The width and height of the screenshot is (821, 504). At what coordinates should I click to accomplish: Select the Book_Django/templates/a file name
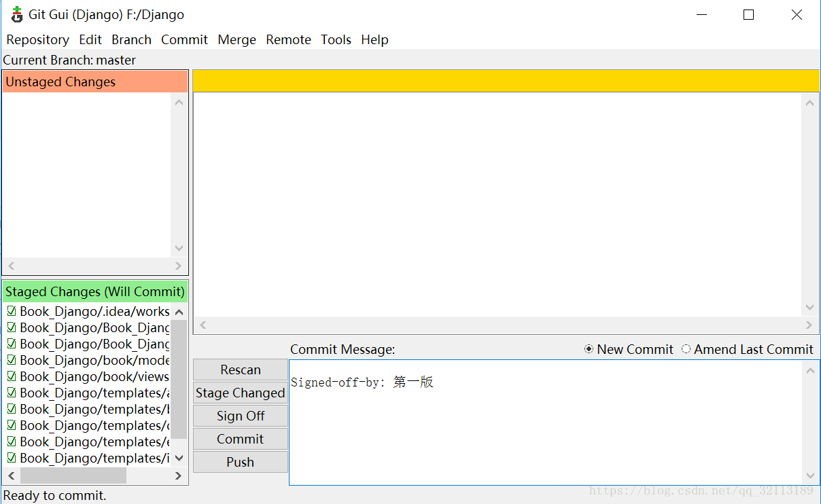94,393
